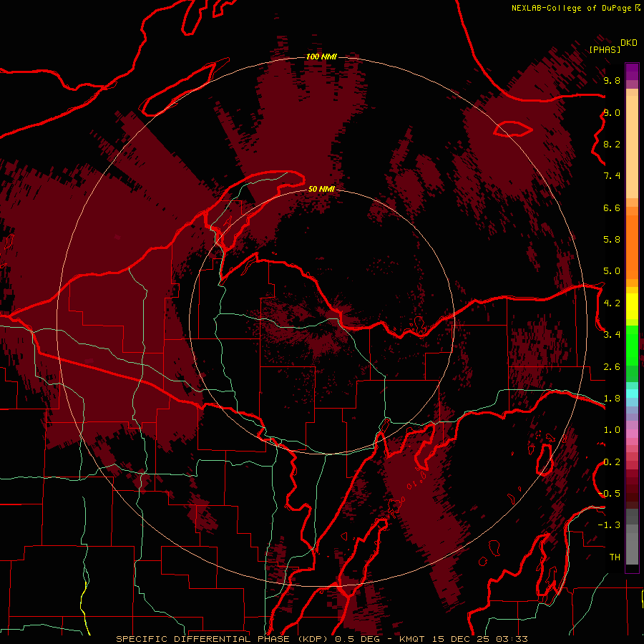Pick the yellow segment of the color bar
Screen dimensions: 644x644
coord(632,306)
